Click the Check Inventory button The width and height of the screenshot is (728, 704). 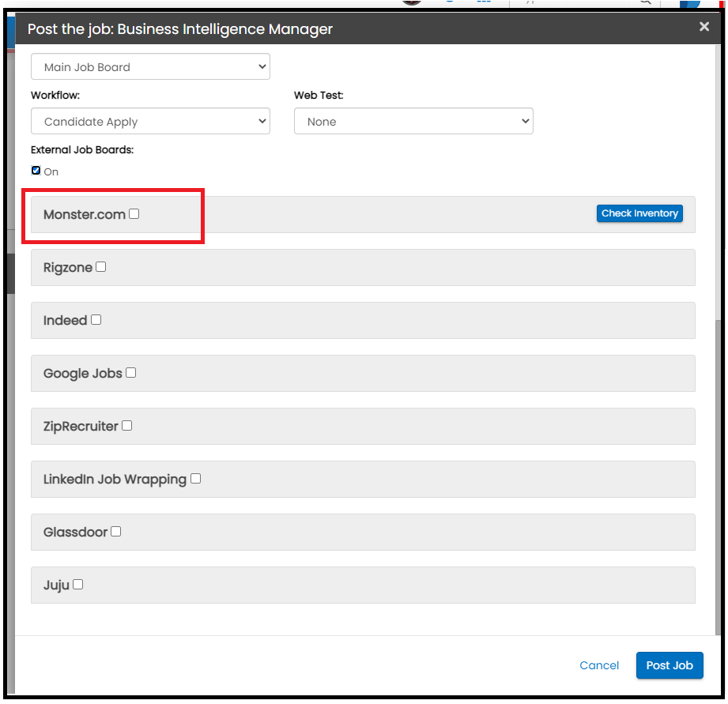pos(639,213)
